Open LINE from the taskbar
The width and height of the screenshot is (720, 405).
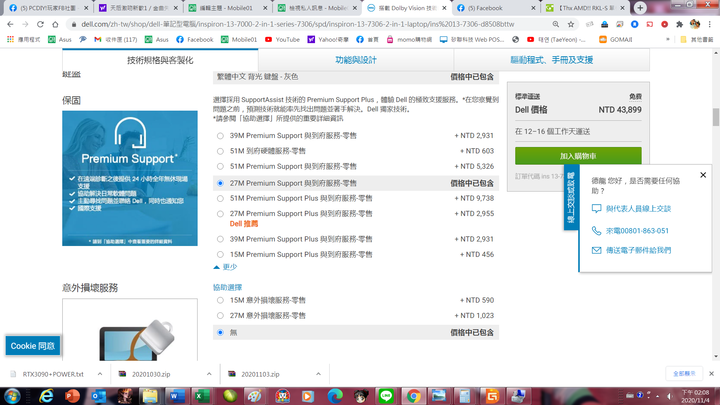[x=386, y=396]
